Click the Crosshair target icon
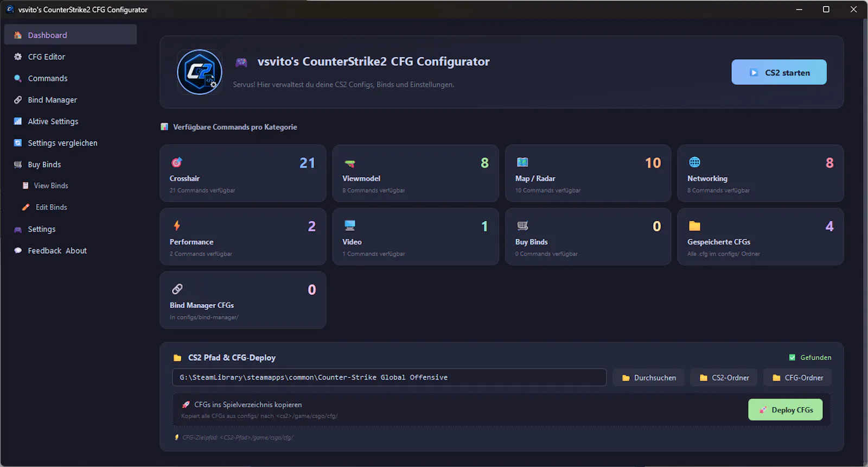Image resolution: width=868 pixels, height=467 pixels. pos(177,162)
